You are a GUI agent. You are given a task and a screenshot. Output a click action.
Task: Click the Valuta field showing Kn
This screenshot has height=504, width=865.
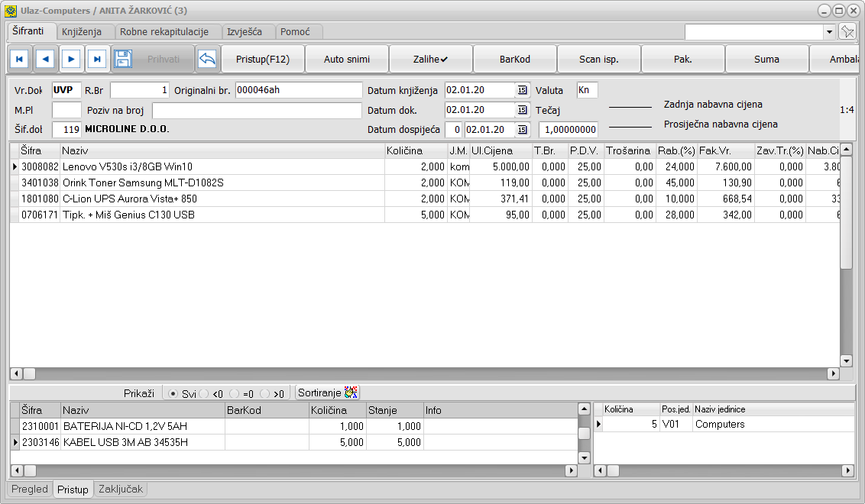[x=587, y=90]
